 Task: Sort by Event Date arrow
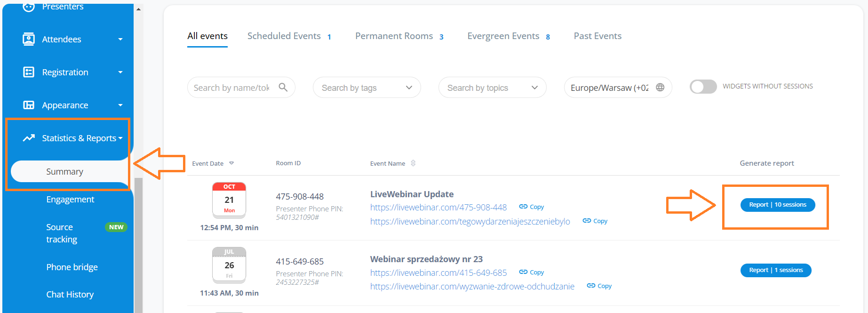pos(231,163)
